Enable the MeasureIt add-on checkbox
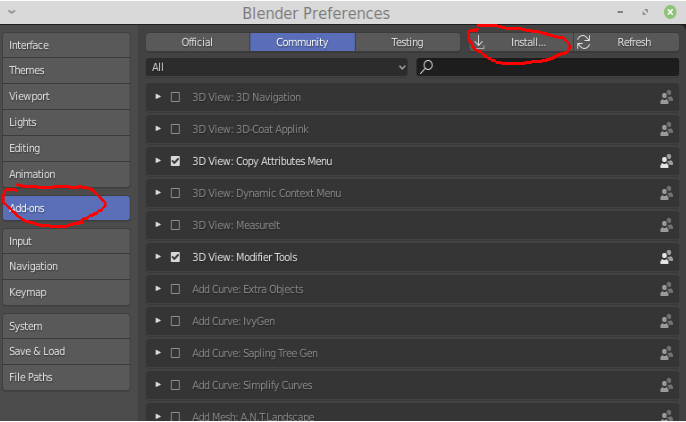This screenshot has height=422, width=686. (175, 225)
